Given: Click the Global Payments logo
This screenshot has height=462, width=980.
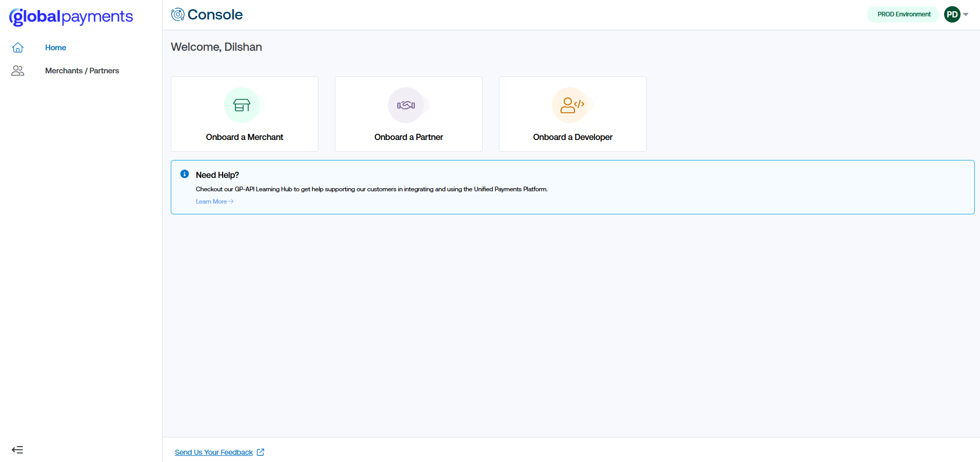Looking at the screenshot, I should coord(71,17).
